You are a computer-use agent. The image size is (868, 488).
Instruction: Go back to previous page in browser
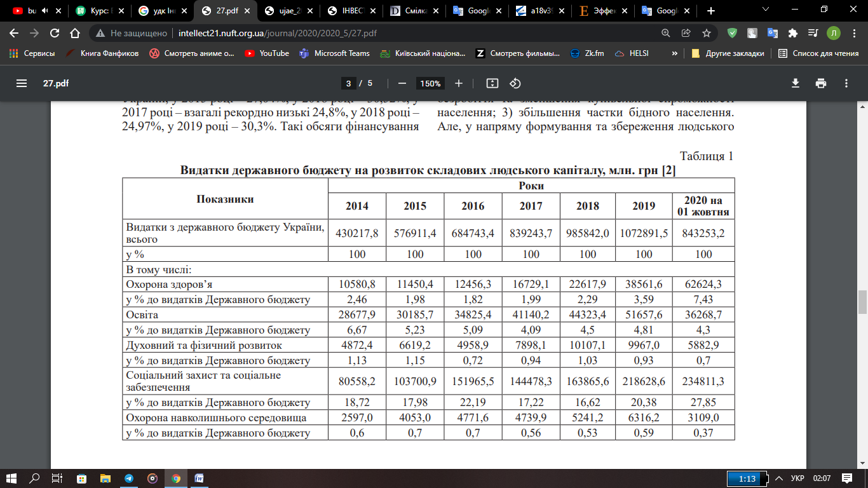point(14,33)
